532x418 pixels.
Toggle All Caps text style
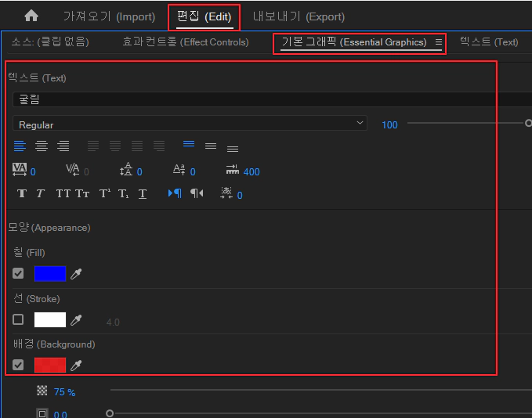tap(63, 193)
